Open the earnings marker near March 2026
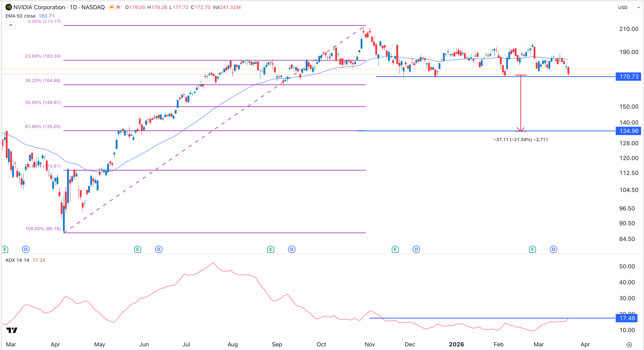Viewport: 644px width, 350px height. point(532,249)
